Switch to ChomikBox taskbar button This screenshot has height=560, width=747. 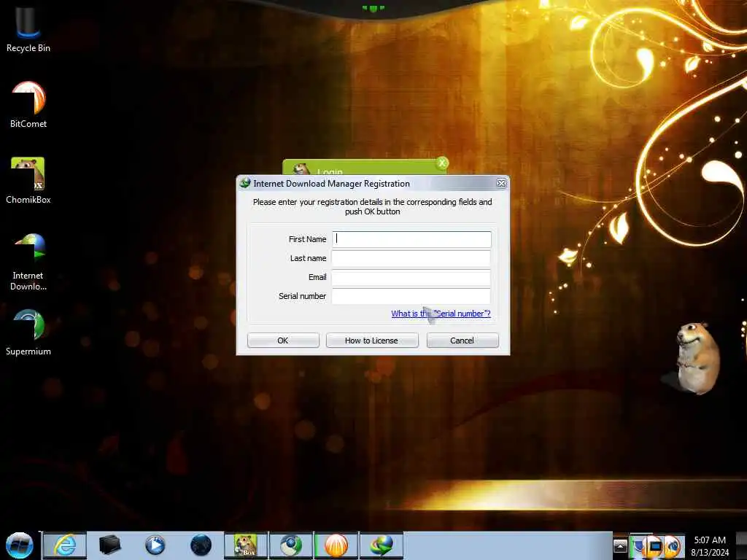click(246, 545)
